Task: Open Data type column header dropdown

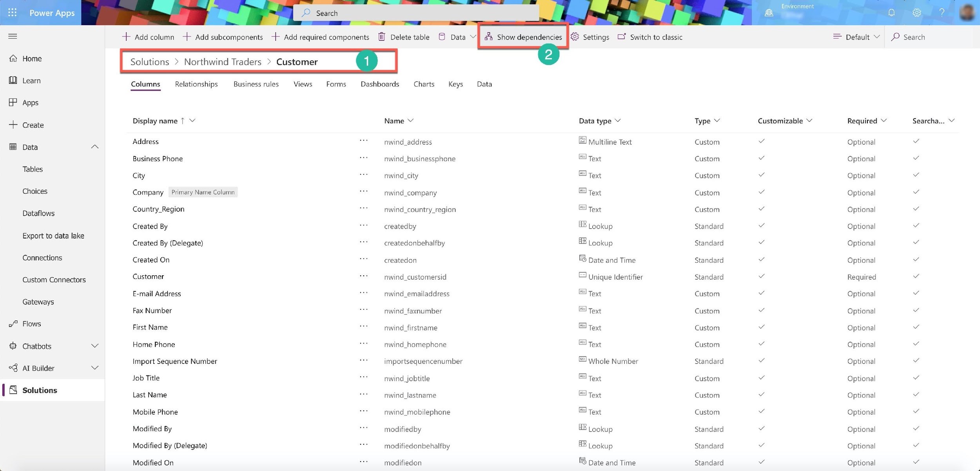Action: click(618, 121)
